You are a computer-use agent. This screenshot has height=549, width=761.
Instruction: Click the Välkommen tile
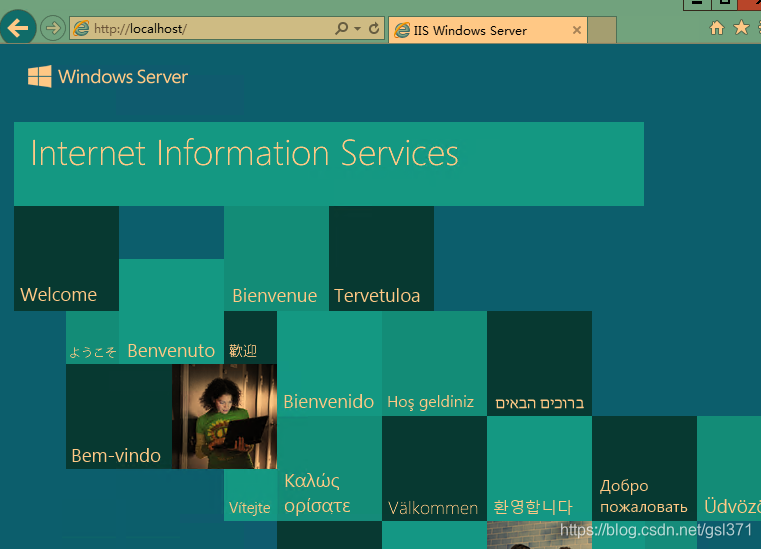coord(434,468)
